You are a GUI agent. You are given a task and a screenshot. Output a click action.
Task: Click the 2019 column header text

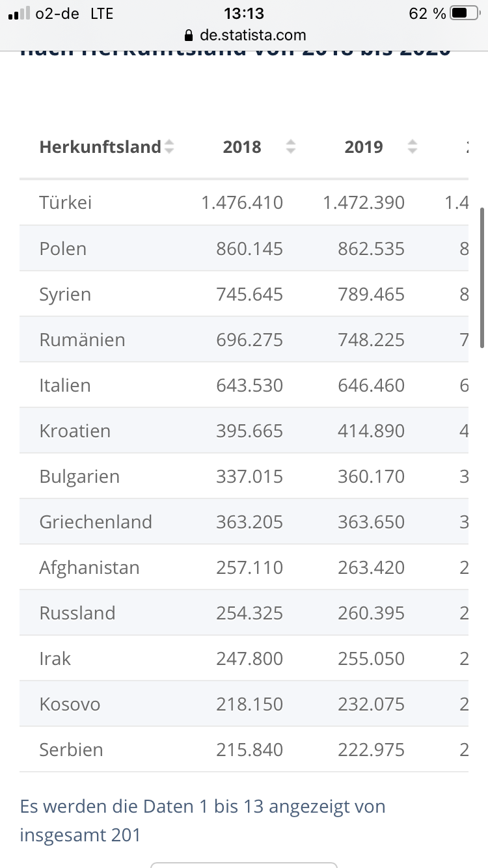[364, 147]
